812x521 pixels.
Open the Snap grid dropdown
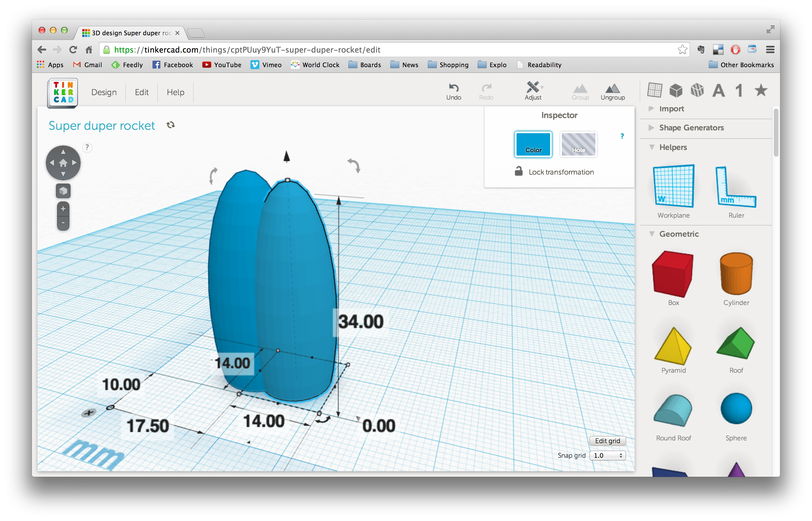[608, 456]
